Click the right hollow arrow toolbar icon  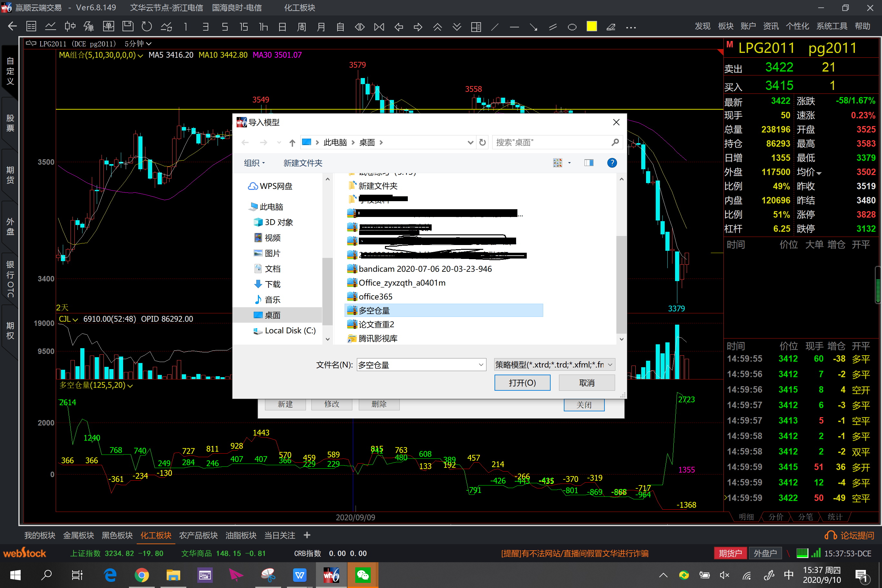point(418,27)
